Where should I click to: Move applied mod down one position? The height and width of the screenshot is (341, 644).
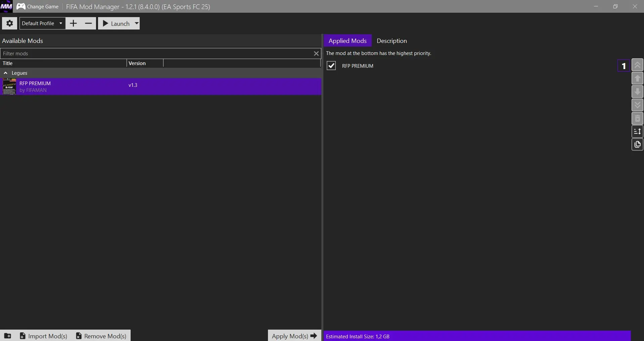pyautogui.click(x=637, y=92)
